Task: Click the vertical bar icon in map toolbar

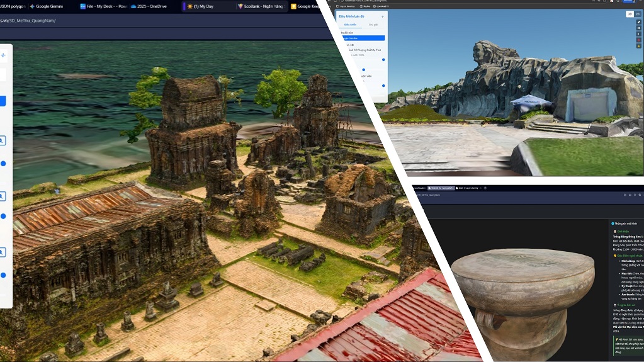Action: [x=639, y=34]
